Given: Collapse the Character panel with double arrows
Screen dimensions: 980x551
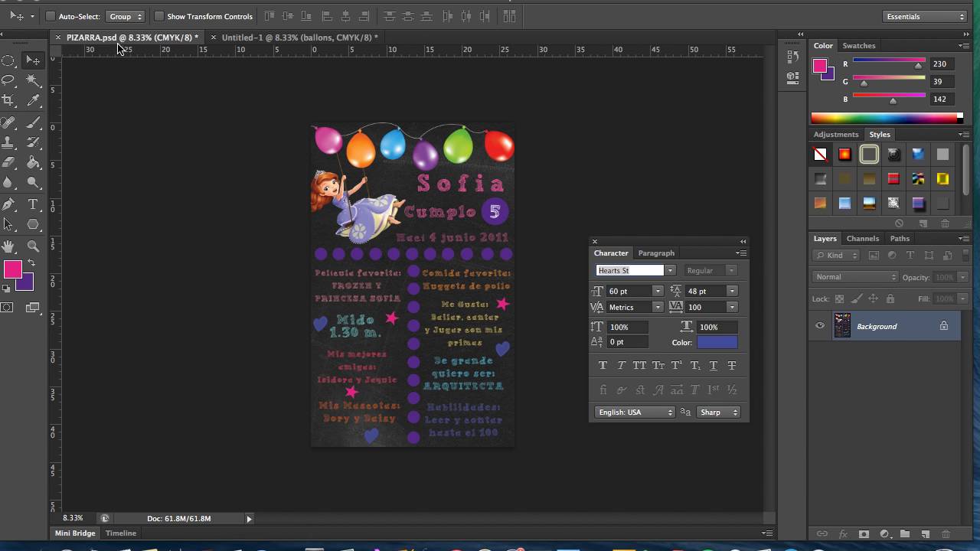Looking at the screenshot, I should (743, 241).
